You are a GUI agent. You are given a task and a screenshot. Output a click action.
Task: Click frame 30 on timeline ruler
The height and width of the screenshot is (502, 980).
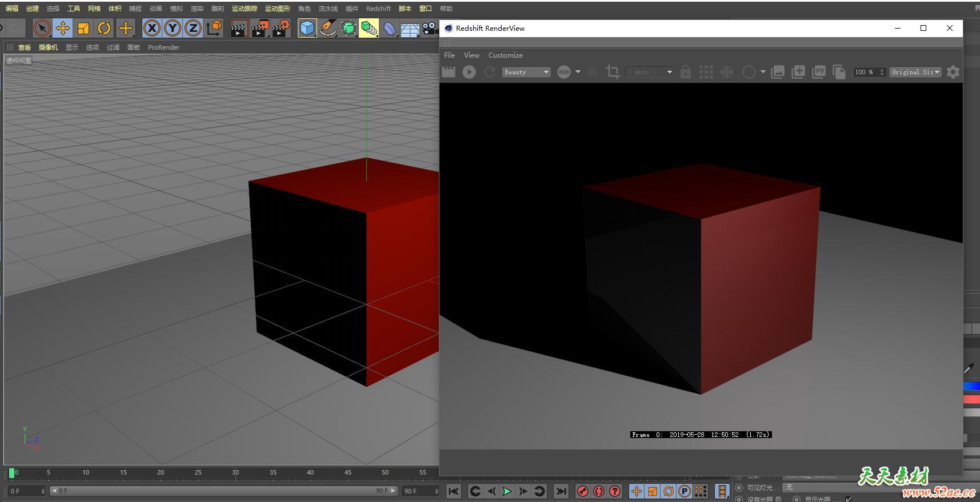pyautogui.click(x=235, y=473)
